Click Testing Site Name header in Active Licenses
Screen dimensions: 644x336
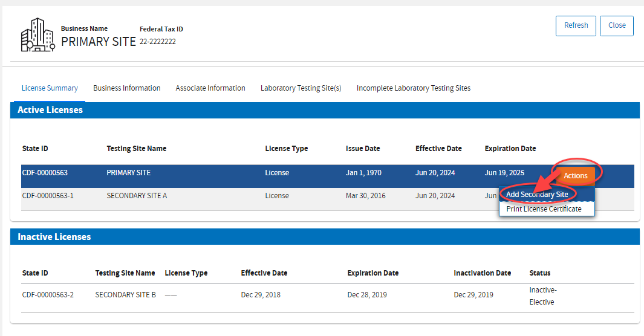point(136,149)
